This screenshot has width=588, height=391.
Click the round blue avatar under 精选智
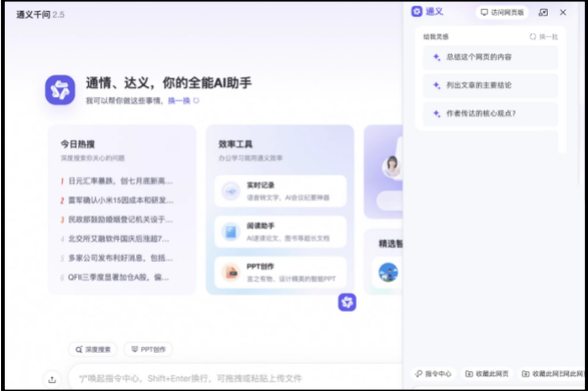(388, 272)
